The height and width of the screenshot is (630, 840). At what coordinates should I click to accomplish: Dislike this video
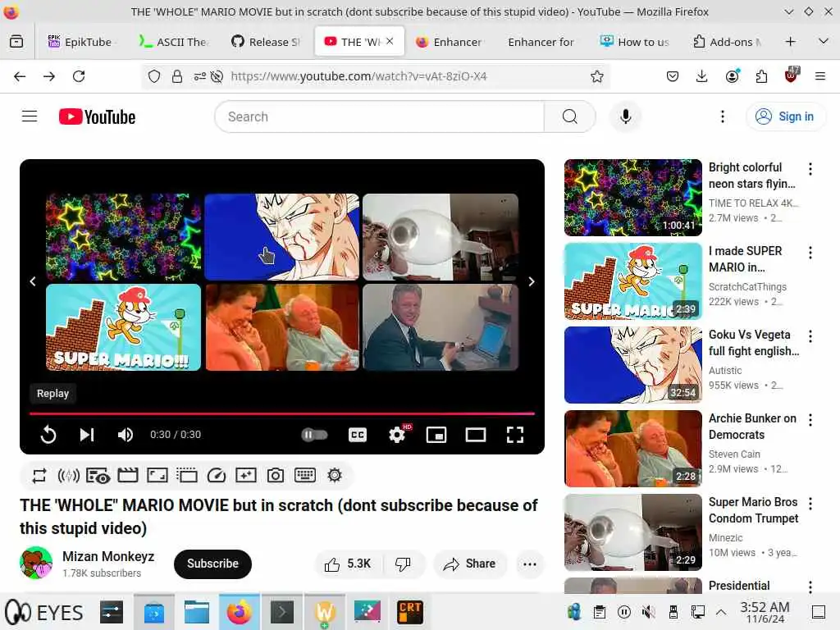404,564
